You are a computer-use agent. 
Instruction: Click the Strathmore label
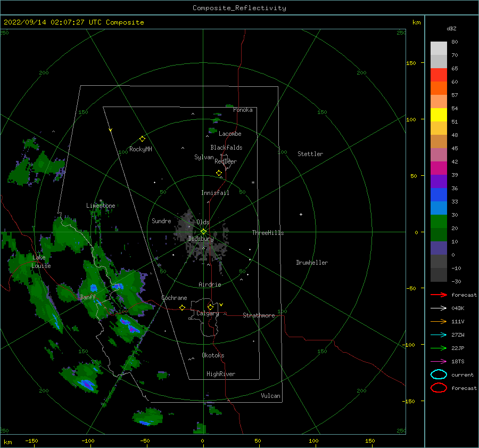[x=259, y=315]
